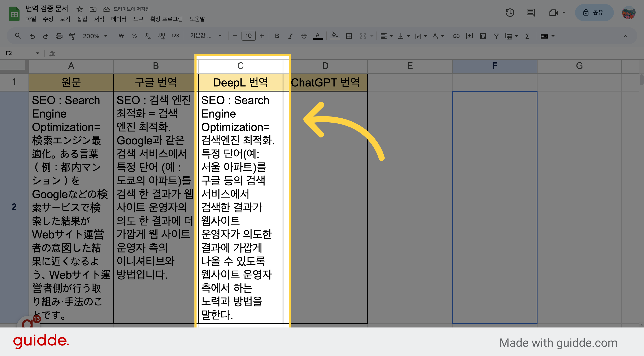Viewport: 644px width, 356px height.
Task: Click the cloud save status icon
Action: pos(106,9)
